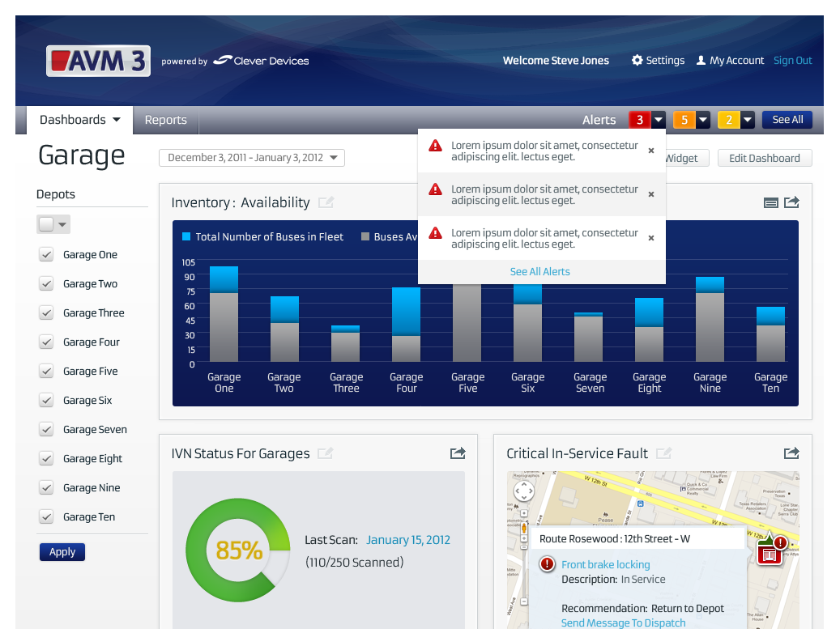Uncheck Garage Seven depot
Image resolution: width=840 pixels, height=629 pixels.
point(47,429)
